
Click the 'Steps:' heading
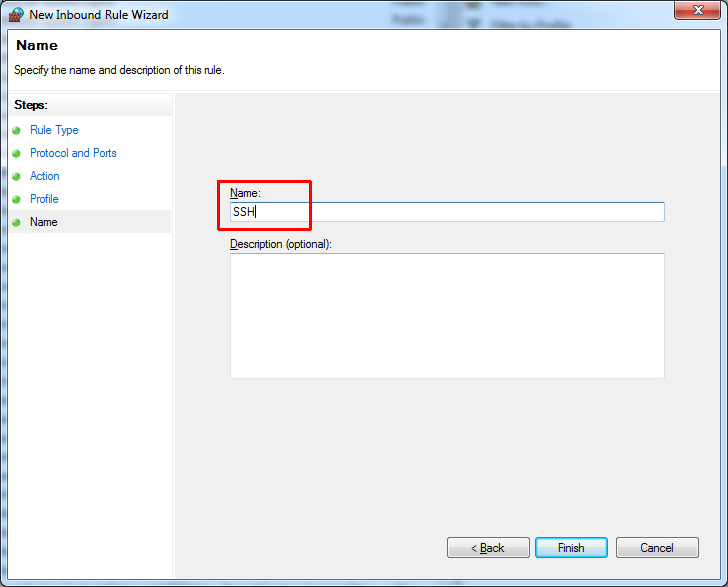tap(31, 105)
